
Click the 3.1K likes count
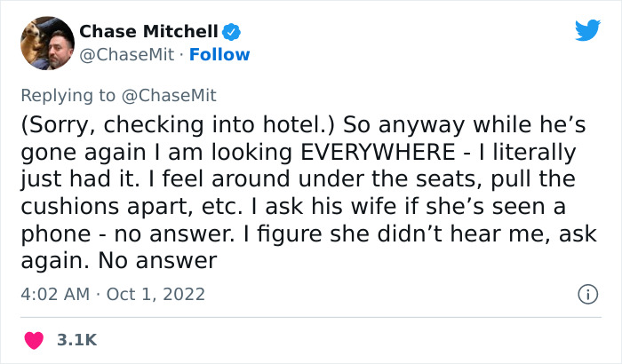[77, 340]
